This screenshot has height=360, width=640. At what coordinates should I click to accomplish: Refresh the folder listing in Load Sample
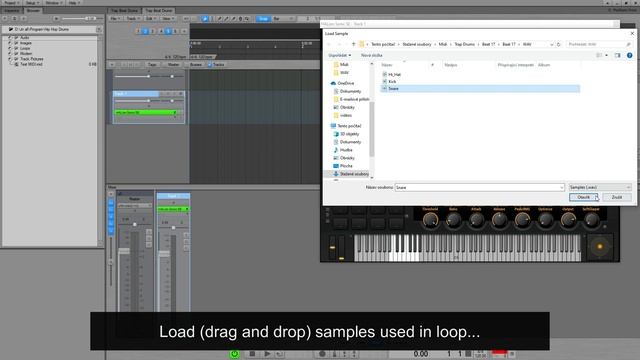pyautogui.click(x=559, y=44)
